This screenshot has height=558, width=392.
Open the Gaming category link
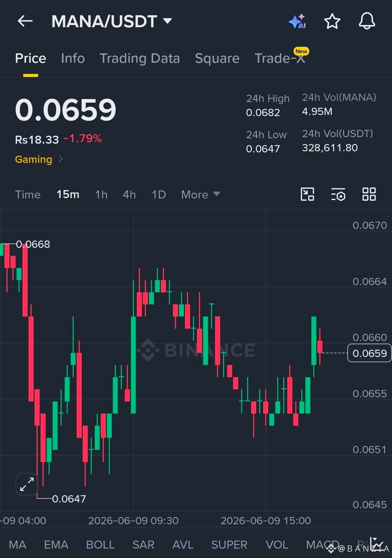click(x=39, y=159)
